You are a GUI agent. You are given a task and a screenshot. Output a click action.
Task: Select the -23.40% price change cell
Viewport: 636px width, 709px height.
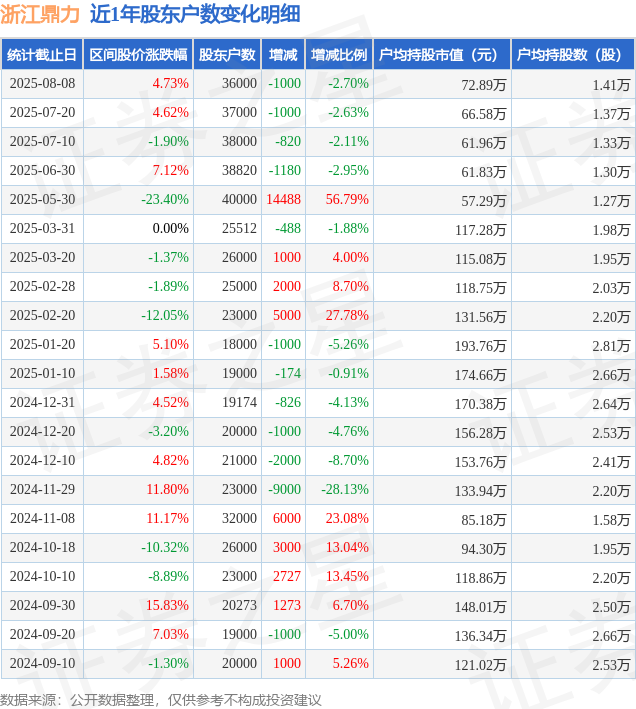[165, 199]
